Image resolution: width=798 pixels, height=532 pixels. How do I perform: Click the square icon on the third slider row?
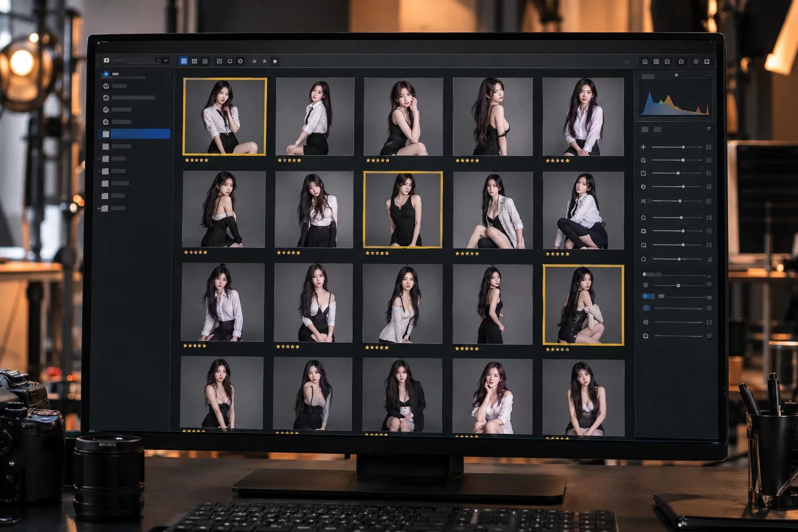643,173
